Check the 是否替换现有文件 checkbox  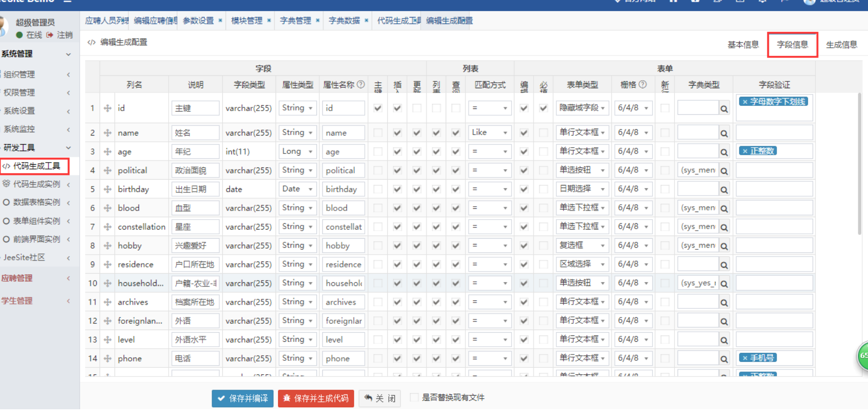coord(414,398)
